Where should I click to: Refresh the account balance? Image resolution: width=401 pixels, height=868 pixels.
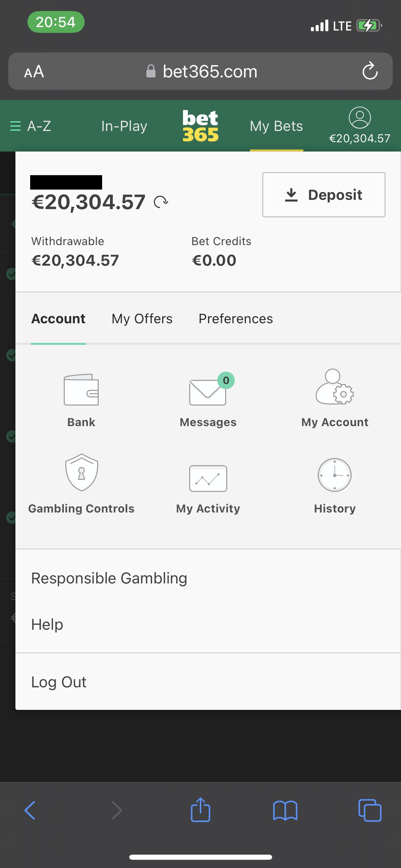click(x=161, y=202)
